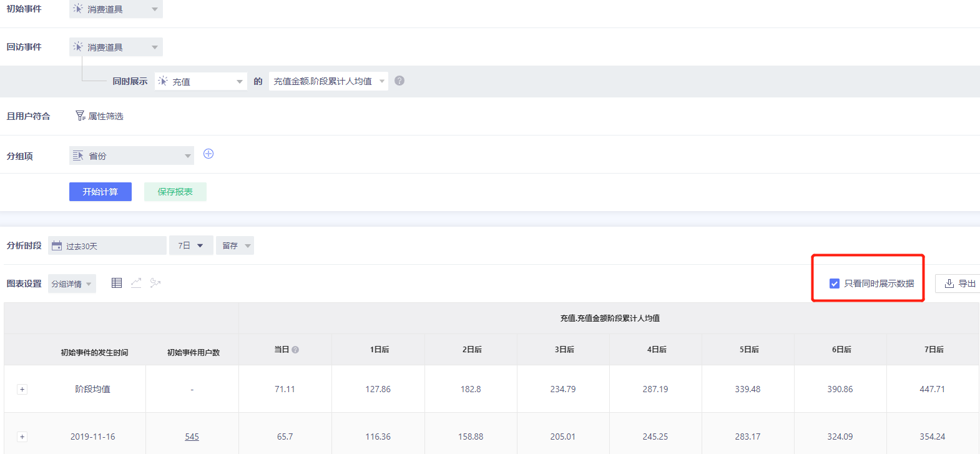The height and width of the screenshot is (454, 980).
Task: Click the 导出 export button
Action: (958, 284)
